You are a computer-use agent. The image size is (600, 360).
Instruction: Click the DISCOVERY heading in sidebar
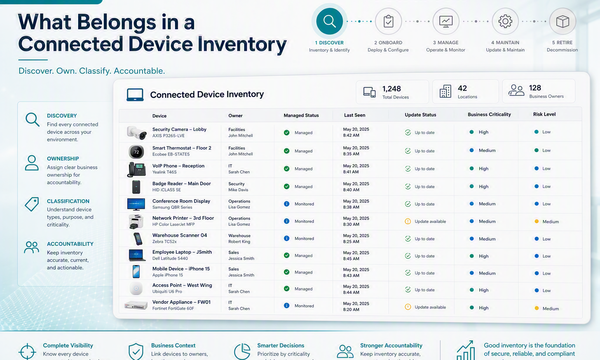(62, 116)
